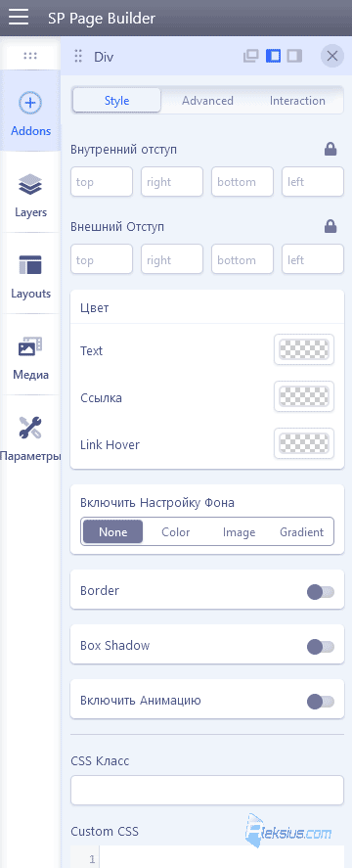352x868 pixels.
Task: Toggle the Включить Анимацию switch
Action: point(321,702)
